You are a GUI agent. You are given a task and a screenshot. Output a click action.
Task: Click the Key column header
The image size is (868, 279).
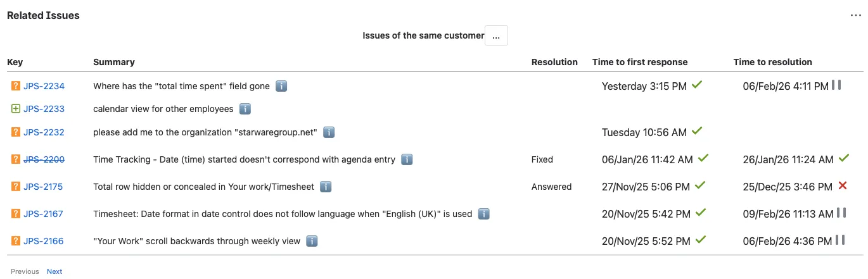(x=15, y=62)
